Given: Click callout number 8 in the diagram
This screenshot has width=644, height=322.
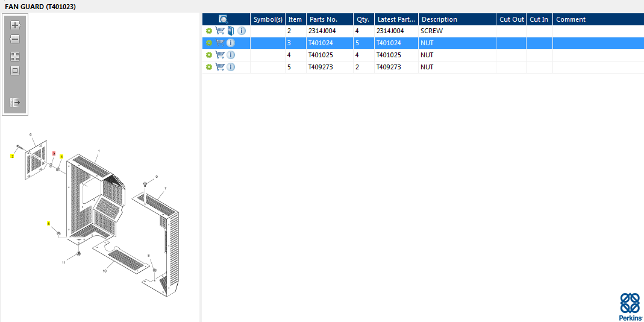Looking at the screenshot, I should [x=148, y=256].
